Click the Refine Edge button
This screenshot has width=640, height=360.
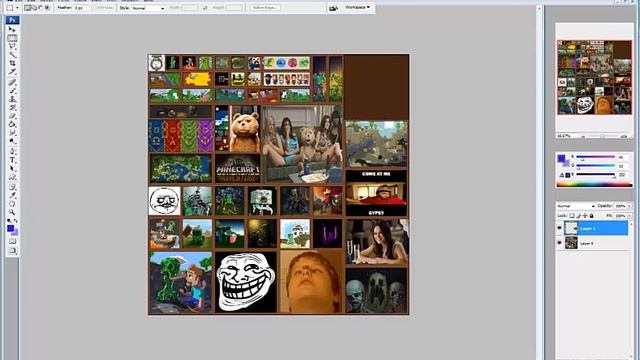[x=265, y=8]
